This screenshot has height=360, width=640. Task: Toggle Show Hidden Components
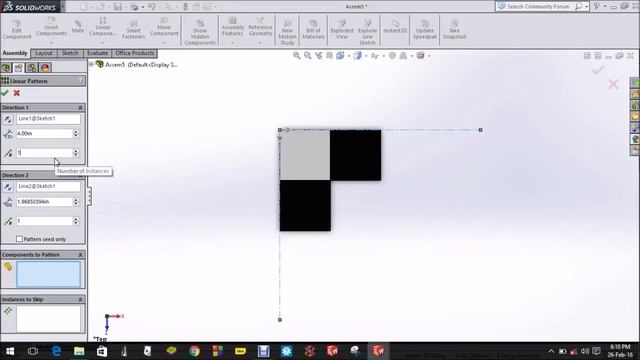200,32
